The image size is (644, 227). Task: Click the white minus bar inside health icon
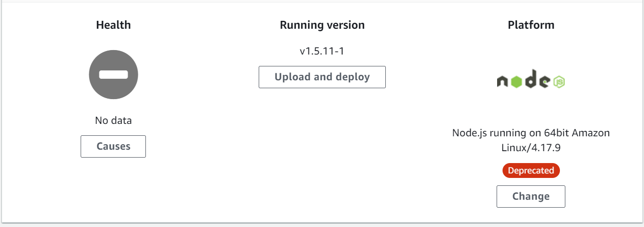click(x=113, y=75)
